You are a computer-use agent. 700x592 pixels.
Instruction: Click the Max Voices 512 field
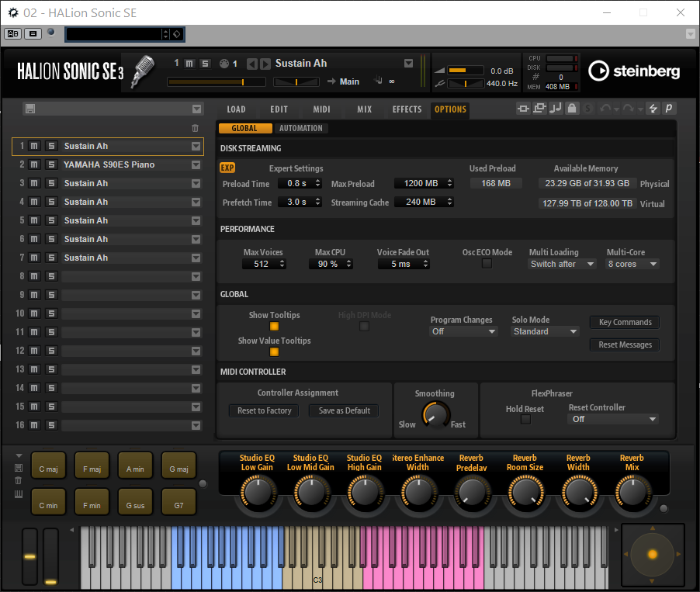point(264,264)
